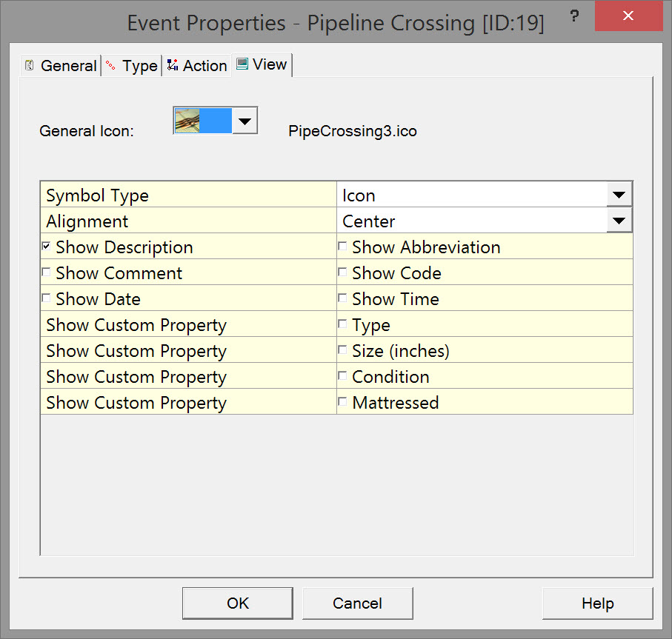Viewport: 672px width, 639px height.
Task: Click the Help button
Action: [x=597, y=603]
